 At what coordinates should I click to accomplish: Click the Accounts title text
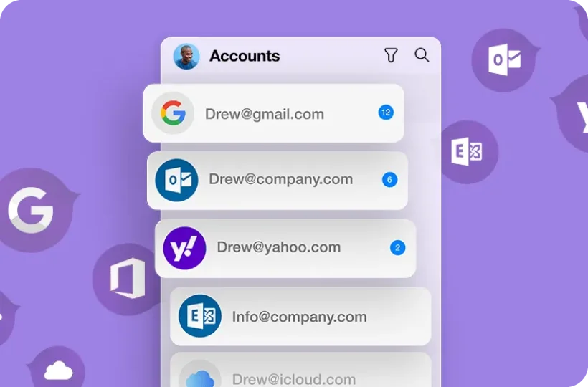click(x=245, y=56)
